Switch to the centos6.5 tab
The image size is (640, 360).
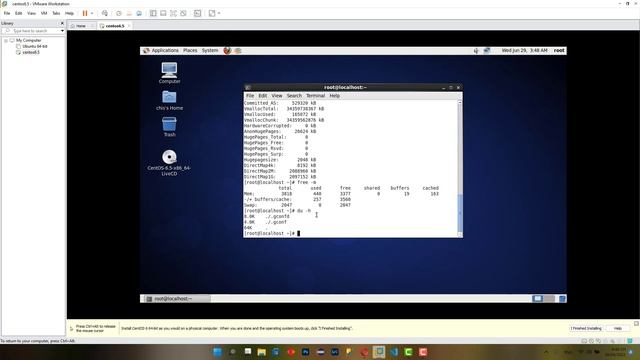[115, 26]
